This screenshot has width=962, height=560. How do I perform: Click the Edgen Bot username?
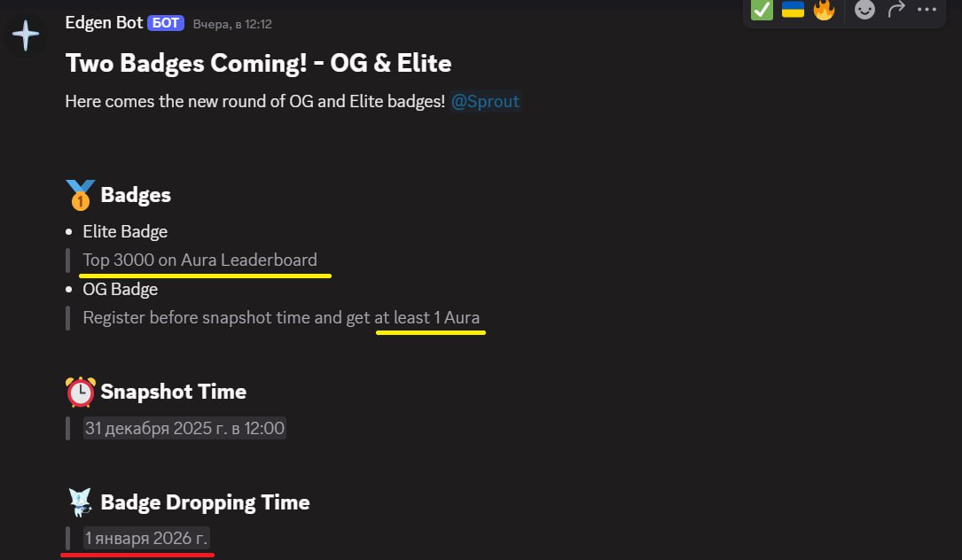(104, 23)
